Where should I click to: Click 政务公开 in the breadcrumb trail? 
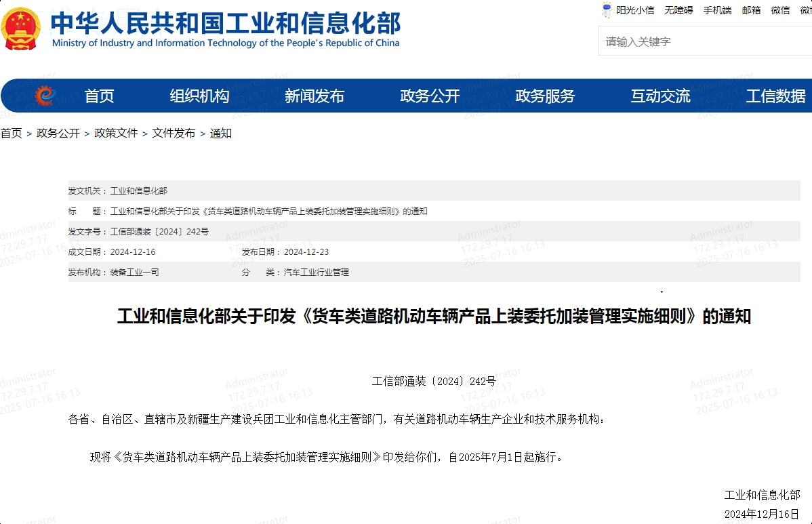pos(58,134)
